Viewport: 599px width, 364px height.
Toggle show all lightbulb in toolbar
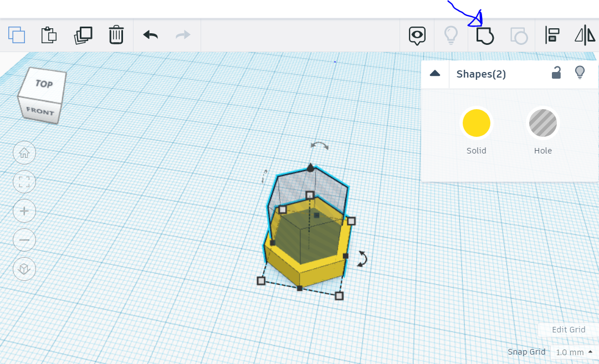pos(451,35)
